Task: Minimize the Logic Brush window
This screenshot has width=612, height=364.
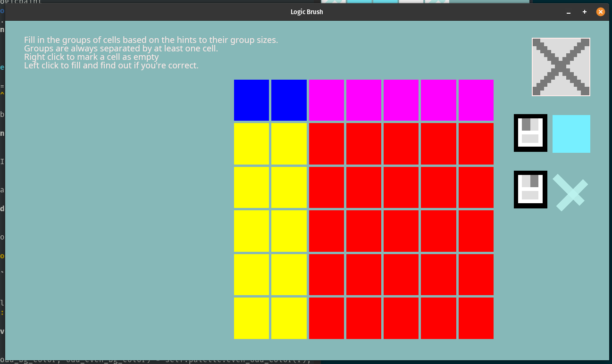Action: click(x=569, y=12)
